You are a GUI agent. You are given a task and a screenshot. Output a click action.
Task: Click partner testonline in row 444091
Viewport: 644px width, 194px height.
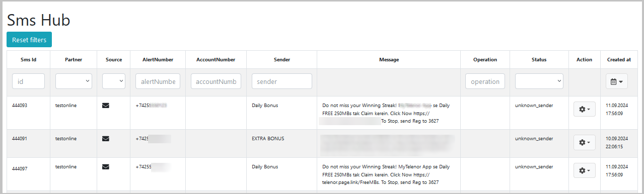coord(66,138)
